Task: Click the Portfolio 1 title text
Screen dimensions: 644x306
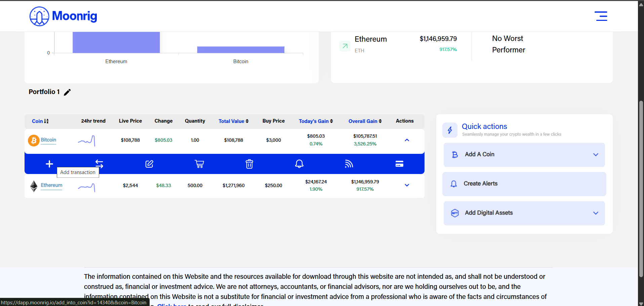Action: [x=44, y=92]
